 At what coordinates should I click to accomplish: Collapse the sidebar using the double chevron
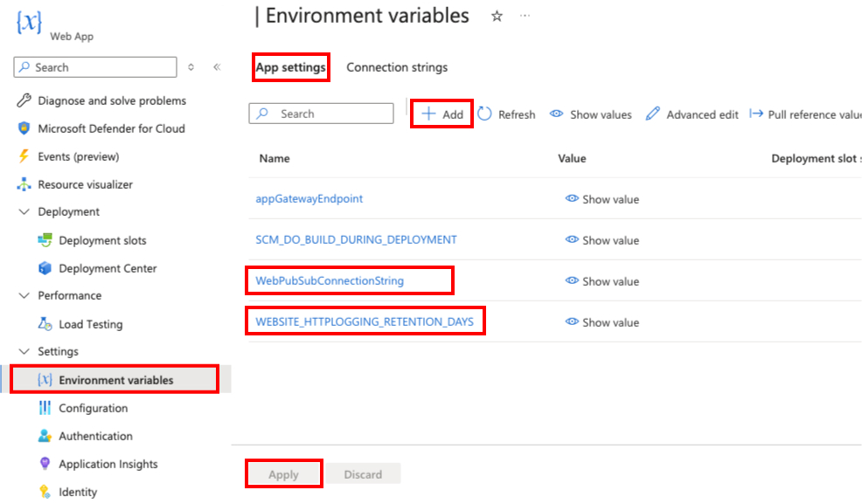point(217,67)
